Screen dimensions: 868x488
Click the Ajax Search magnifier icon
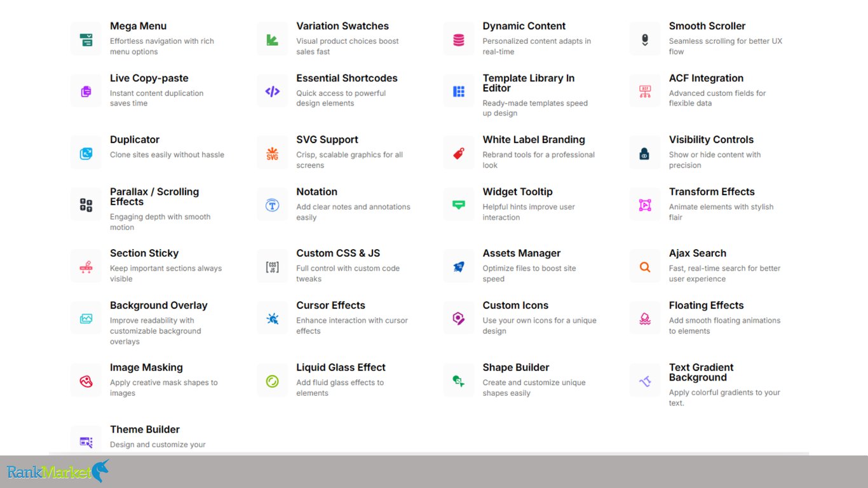pyautogui.click(x=645, y=267)
